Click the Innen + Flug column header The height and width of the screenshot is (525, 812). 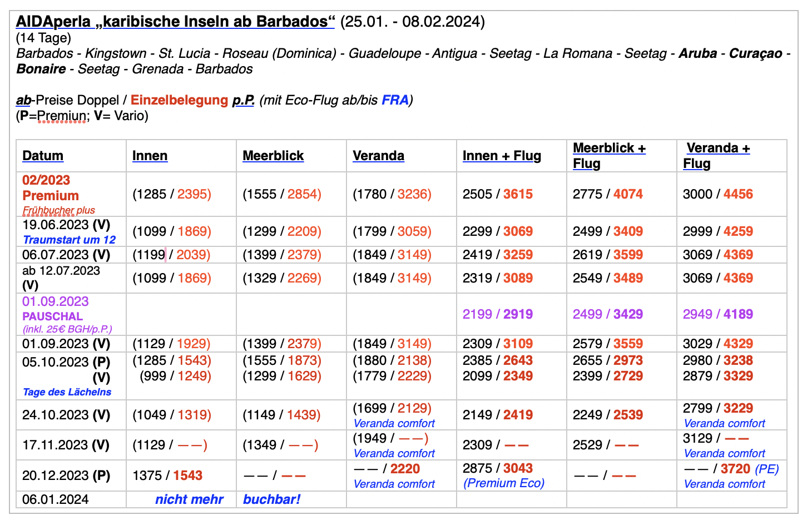[x=502, y=156]
